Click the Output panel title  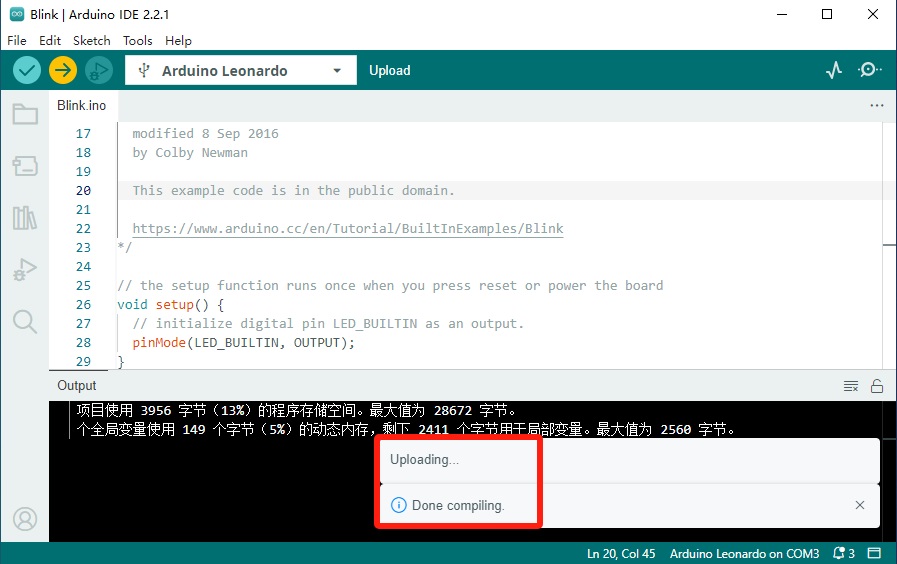tap(77, 386)
